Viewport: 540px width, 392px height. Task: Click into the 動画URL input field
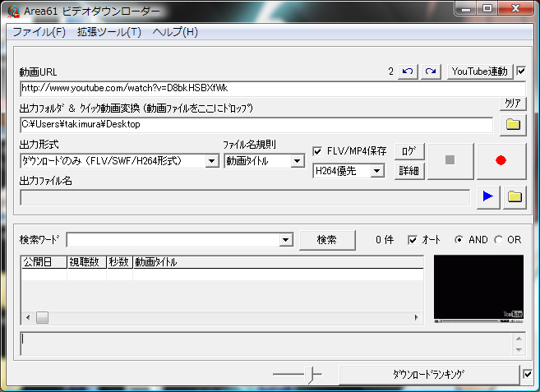click(x=273, y=89)
